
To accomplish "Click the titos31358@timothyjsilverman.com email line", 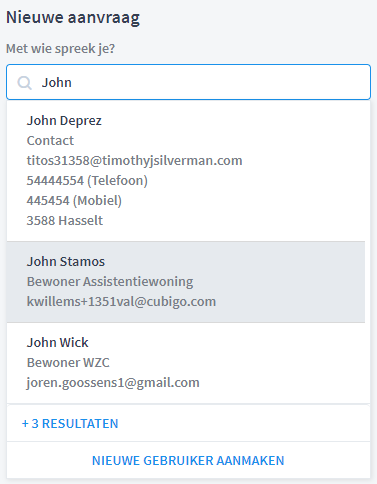I will (x=134, y=161).
